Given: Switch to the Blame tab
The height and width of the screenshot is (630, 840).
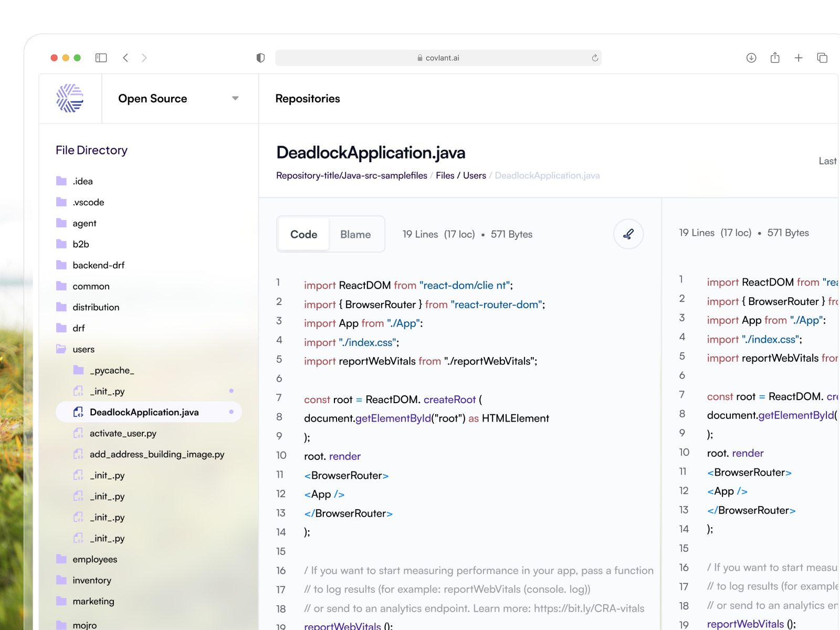Looking at the screenshot, I should click(355, 235).
